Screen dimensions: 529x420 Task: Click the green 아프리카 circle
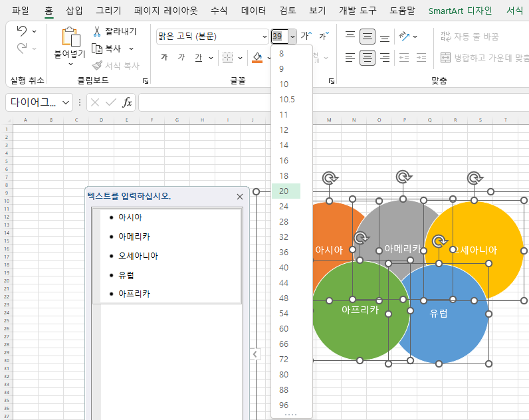(360, 310)
